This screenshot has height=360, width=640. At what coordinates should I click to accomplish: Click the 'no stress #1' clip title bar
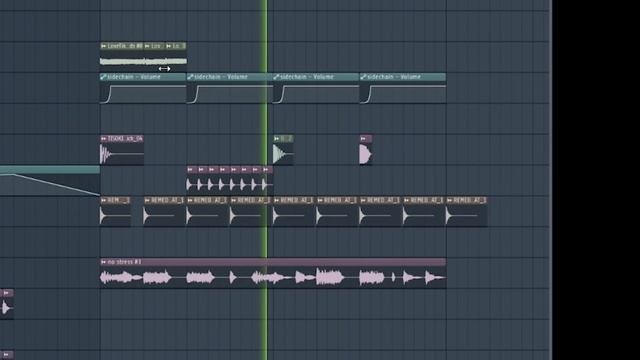(273, 262)
